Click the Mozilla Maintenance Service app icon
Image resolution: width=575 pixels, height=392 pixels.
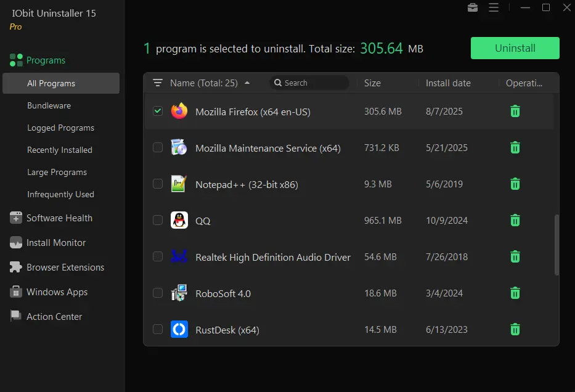tap(179, 147)
